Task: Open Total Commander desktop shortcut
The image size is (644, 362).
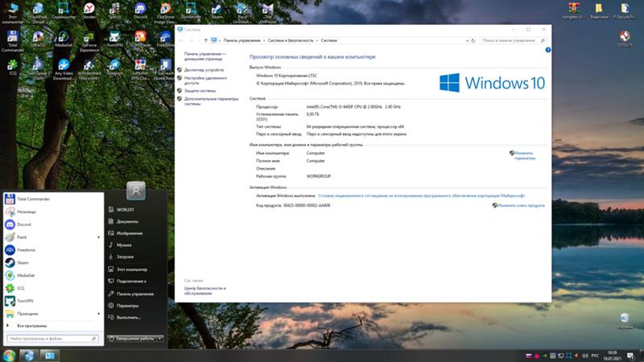Action: [x=13, y=43]
